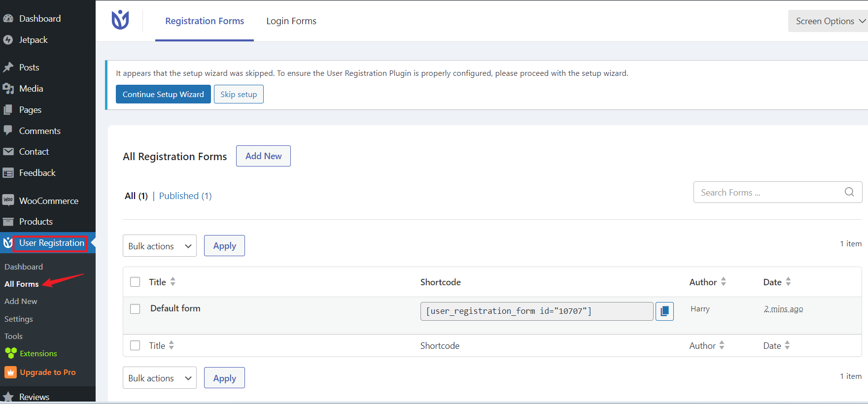Click the User Registration logo in header

click(x=120, y=20)
